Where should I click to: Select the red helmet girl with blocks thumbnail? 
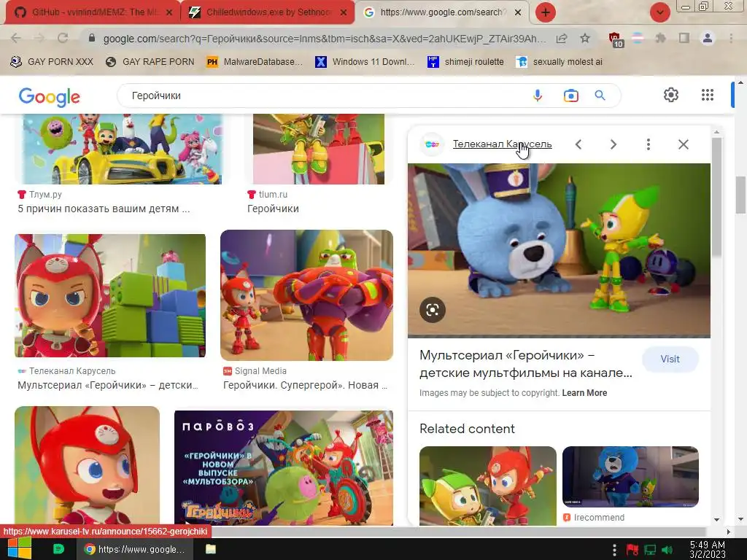click(110, 295)
